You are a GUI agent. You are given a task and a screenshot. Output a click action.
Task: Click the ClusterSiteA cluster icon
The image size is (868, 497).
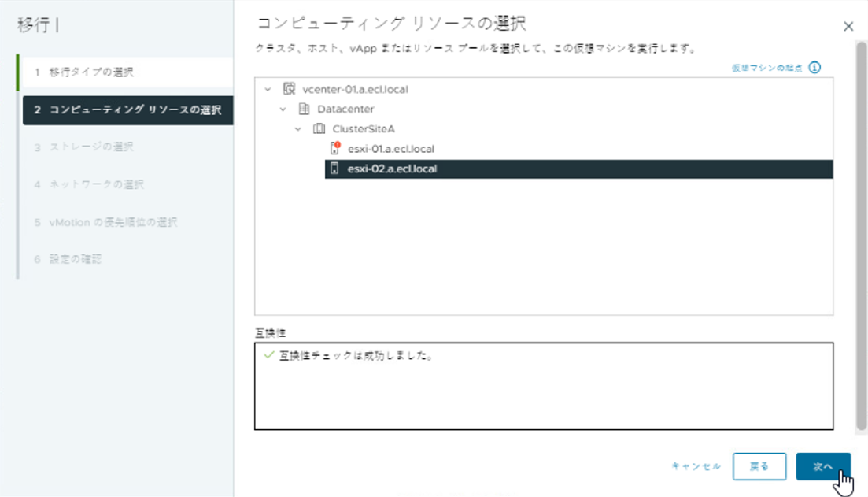click(319, 129)
